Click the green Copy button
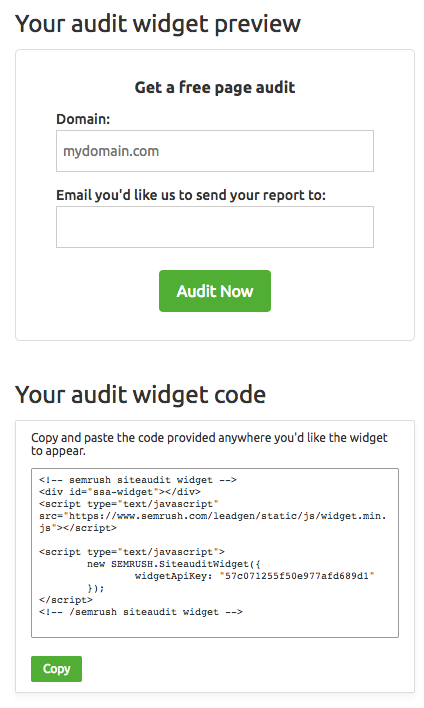 click(x=56, y=669)
